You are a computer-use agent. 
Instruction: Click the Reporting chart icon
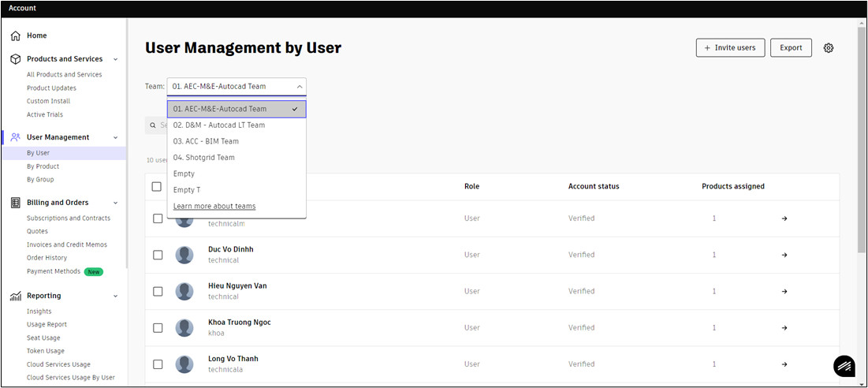[16, 296]
